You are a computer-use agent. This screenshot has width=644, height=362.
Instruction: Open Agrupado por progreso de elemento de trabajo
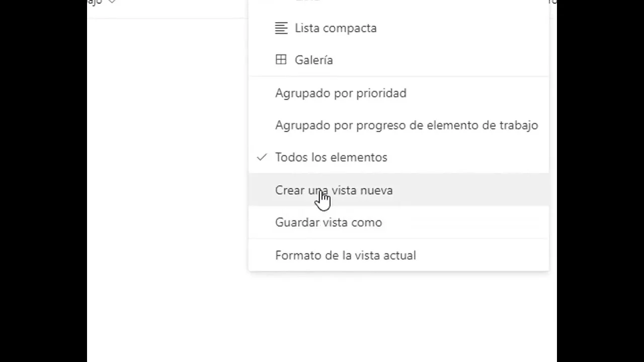pyautogui.click(x=406, y=125)
